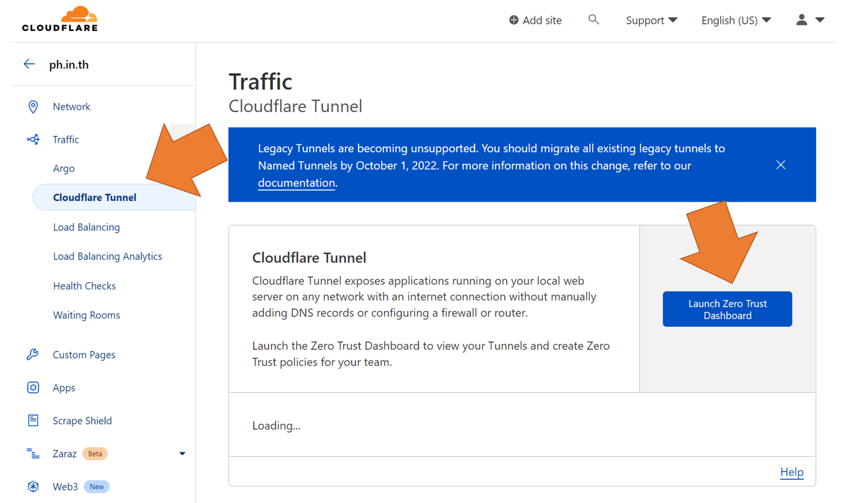
Task: Click the Help link
Action: coord(792,472)
